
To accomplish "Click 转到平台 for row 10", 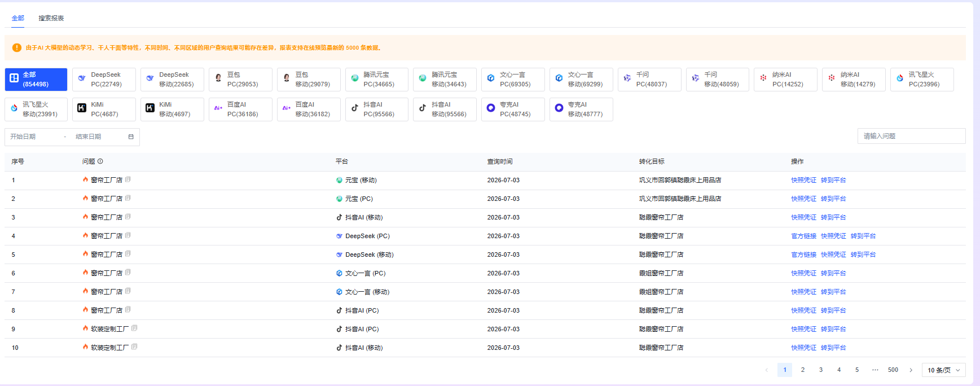I will [833, 348].
